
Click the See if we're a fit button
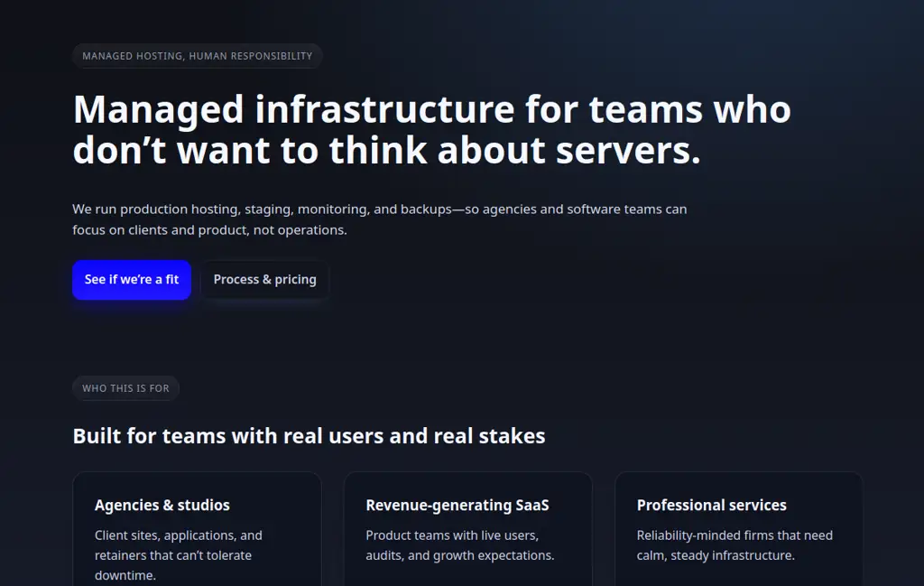click(x=131, y=280)
